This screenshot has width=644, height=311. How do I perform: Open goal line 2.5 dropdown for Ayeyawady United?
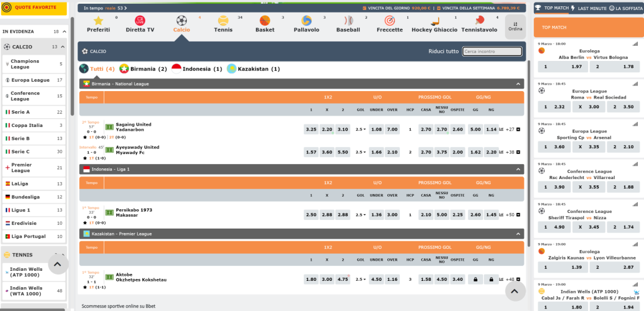[x=360, y=152]
